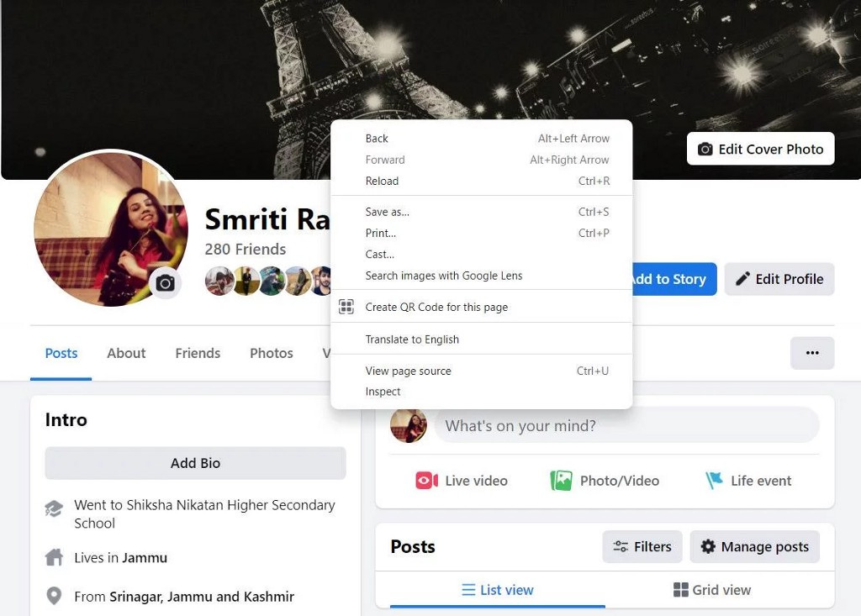Click the house icon beside Lives in Jammu
861x616 pixels.
[x=54, y=557]
